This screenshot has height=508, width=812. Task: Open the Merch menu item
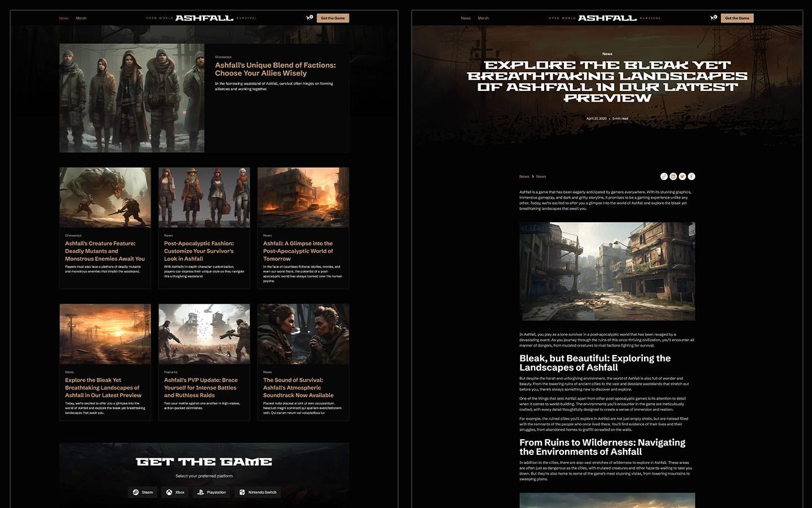click(81, 17)
